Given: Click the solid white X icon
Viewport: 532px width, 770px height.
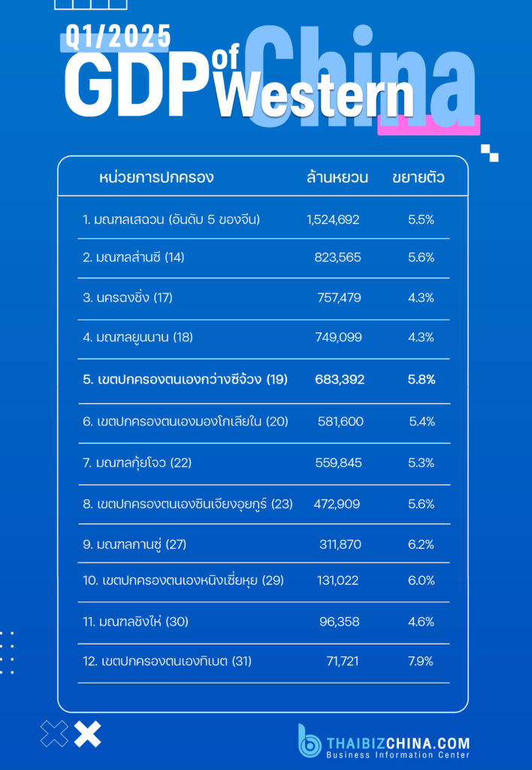Looking at the screenshot, I should [x=88, y=734].
